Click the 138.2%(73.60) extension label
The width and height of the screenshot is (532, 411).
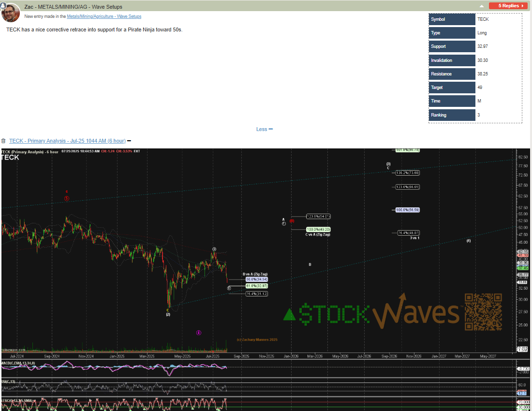408,173
